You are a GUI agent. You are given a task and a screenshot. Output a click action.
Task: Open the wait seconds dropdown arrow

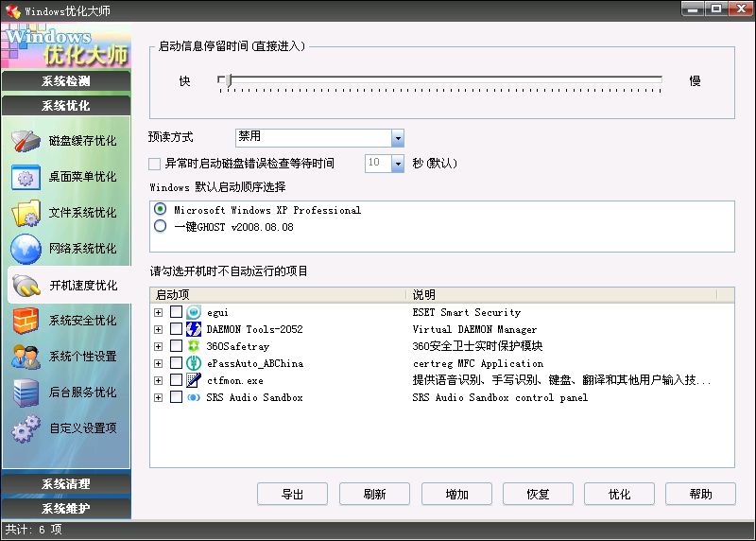click(x=397, y=164)
